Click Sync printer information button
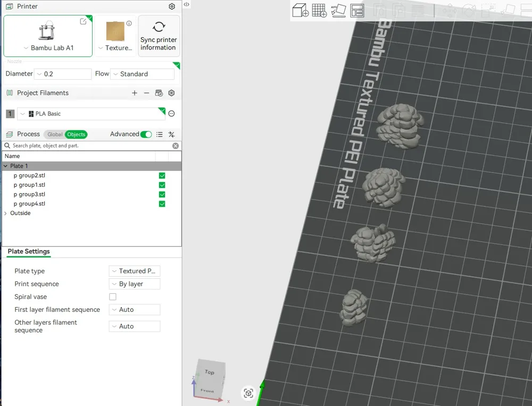Screen dimensions: 532x406 (159, 36)
